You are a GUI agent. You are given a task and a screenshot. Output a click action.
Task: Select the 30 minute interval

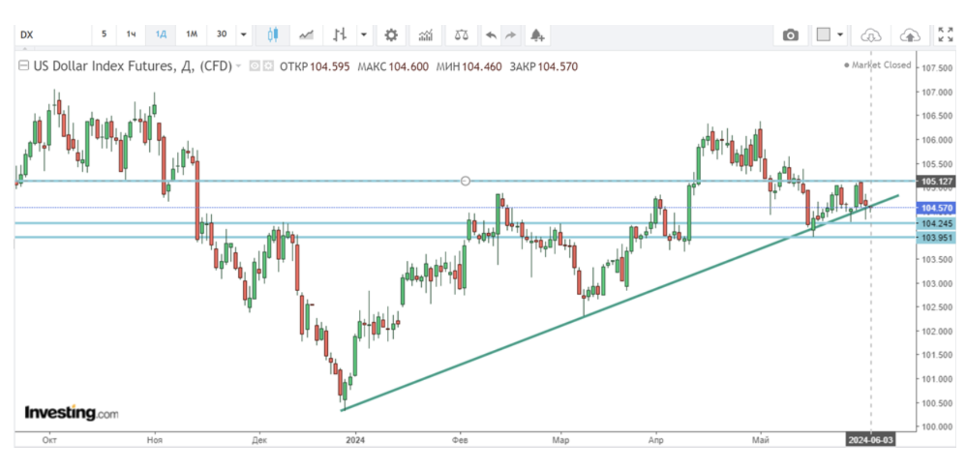pos(221,34)
